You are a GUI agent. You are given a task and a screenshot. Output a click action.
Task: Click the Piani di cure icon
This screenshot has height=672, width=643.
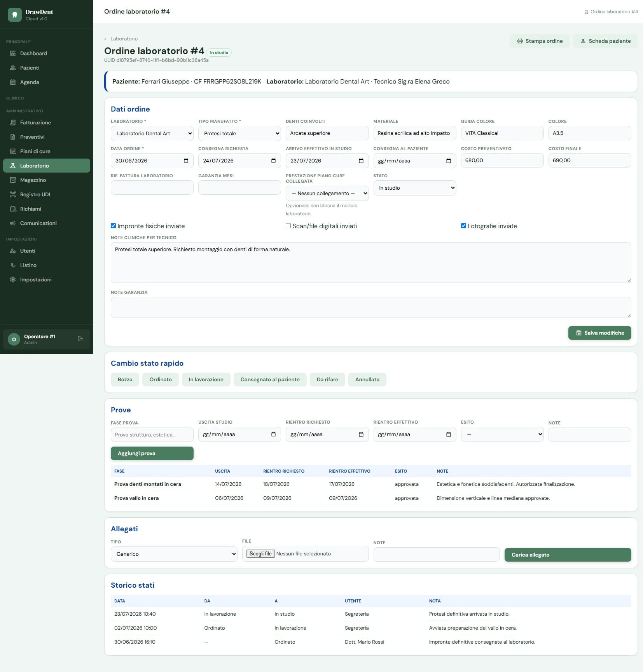[13, 151]
